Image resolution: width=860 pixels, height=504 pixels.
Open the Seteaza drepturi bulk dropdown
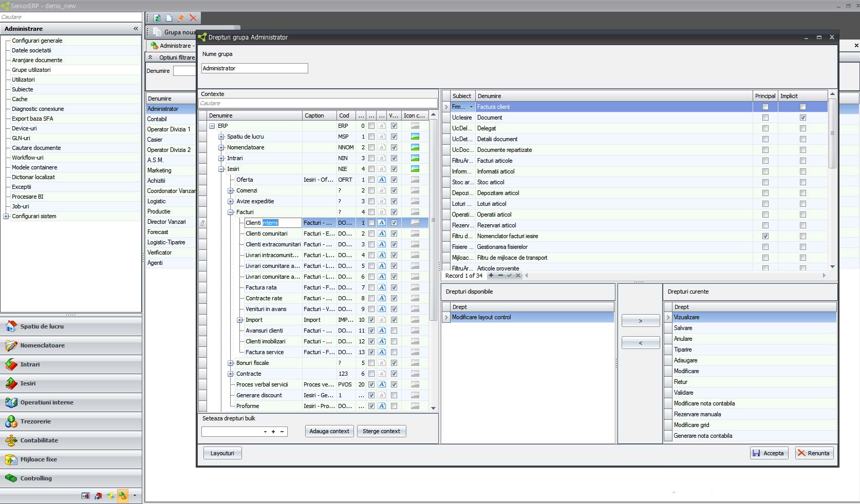tap(265, 432)
